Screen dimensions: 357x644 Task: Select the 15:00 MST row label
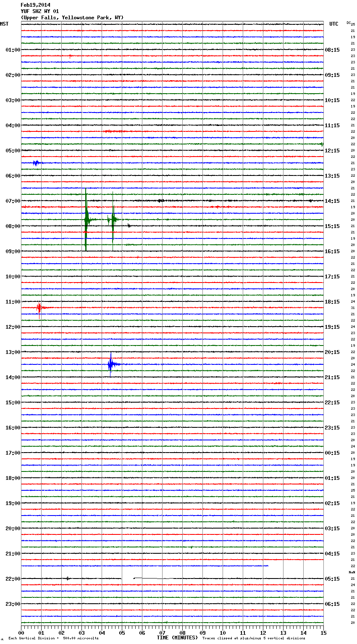(x=13, y=403)
